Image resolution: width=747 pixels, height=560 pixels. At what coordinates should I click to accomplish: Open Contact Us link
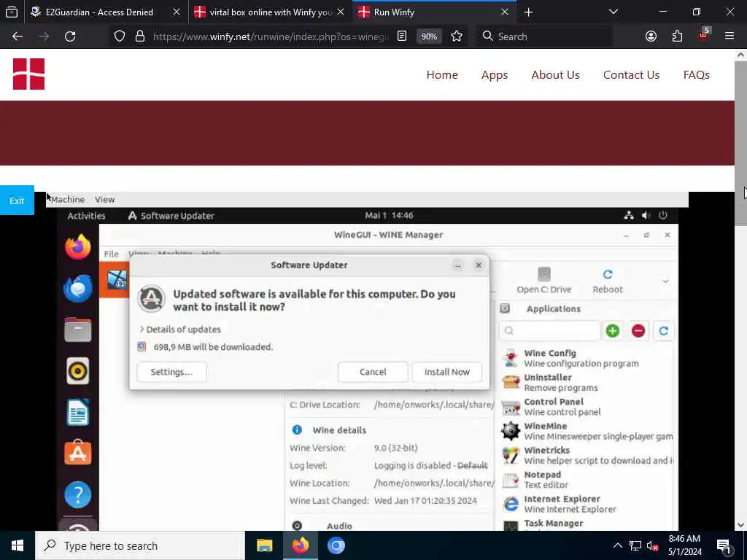(631, 75)
